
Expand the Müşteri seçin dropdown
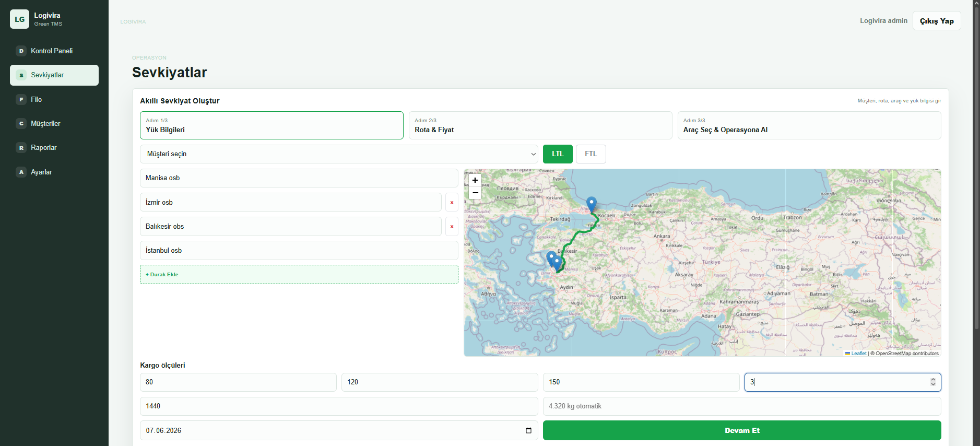339,154
